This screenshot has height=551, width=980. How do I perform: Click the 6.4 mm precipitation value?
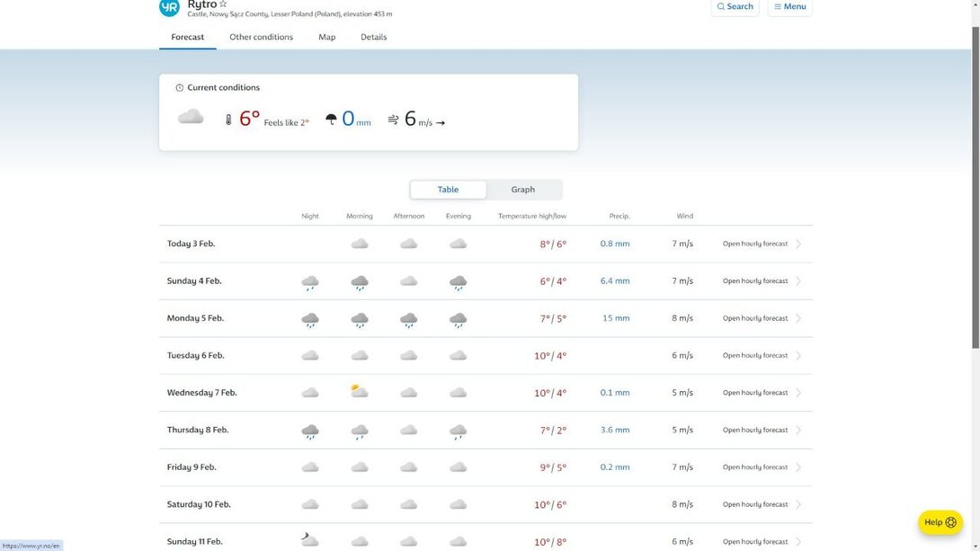pyautogui.click(x=615, y=281)
